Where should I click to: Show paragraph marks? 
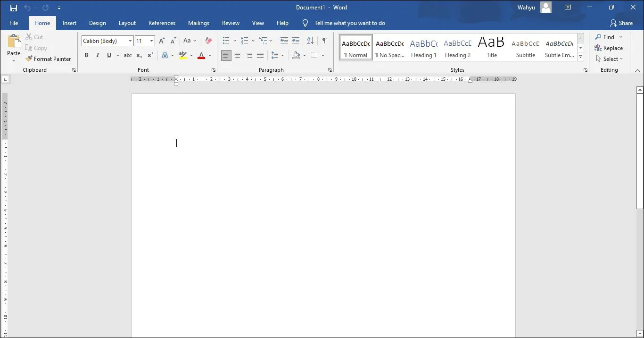324,41
